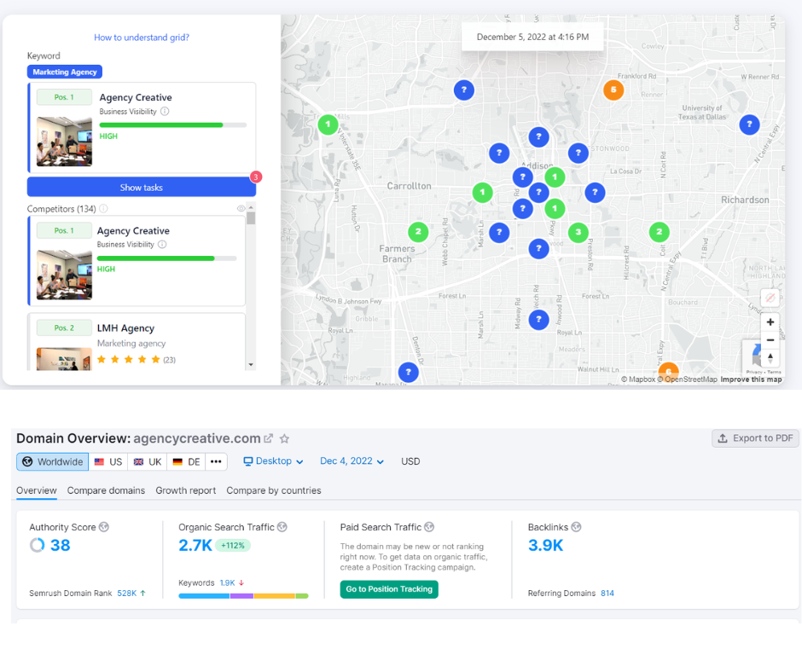Select the LMH Agency competitor name
The width and height of the screenshot is (802, 672).
pyautogui.click(x=125, y=327)
